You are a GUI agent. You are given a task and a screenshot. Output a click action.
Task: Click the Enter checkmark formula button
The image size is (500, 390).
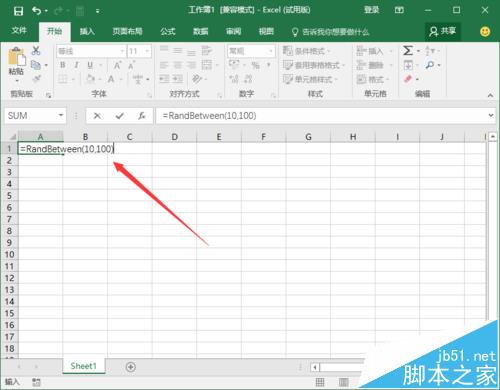[120, 116]
